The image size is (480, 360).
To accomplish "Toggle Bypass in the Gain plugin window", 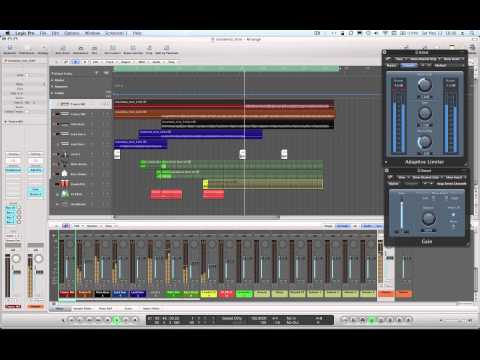I will 394,184.
